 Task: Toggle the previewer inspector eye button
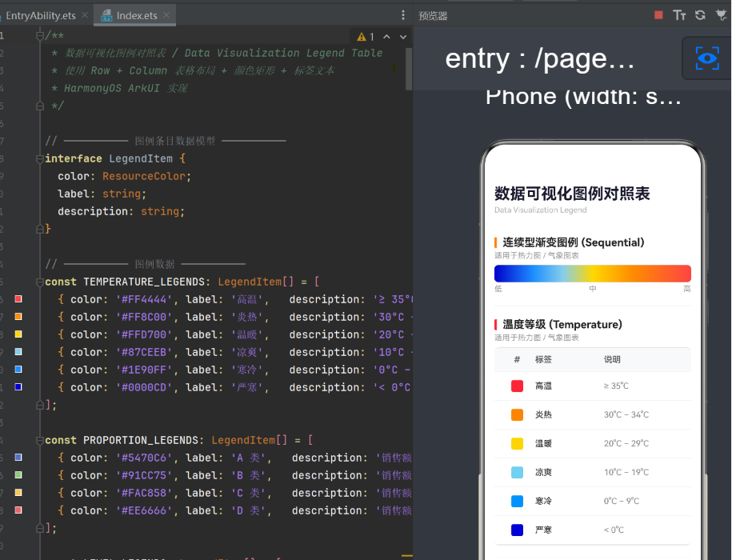point(706,58)
